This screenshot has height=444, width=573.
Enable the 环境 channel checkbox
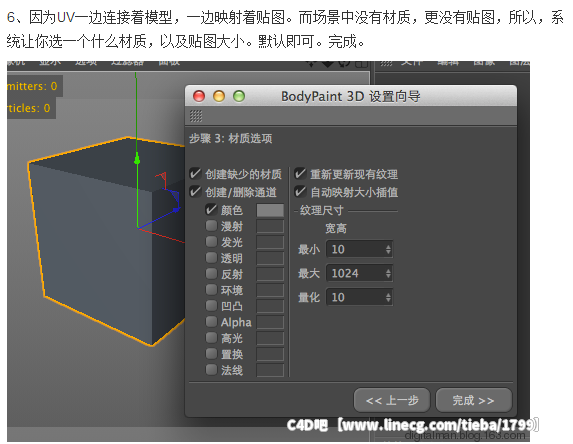coord(211,289)
